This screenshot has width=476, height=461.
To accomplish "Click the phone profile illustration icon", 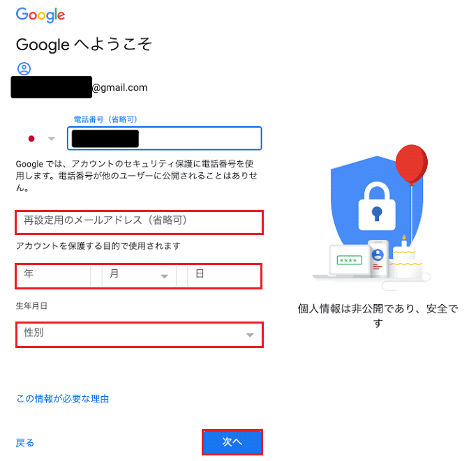I will pyautogui.click(x=378, y=259).
